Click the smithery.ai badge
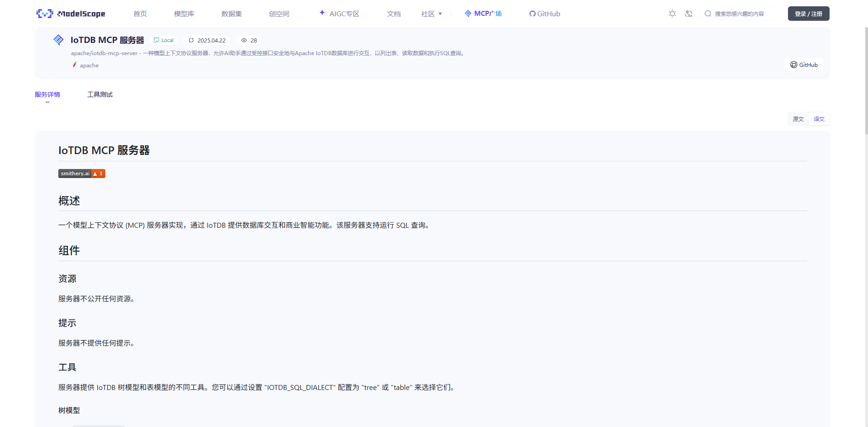 (81, 174)
